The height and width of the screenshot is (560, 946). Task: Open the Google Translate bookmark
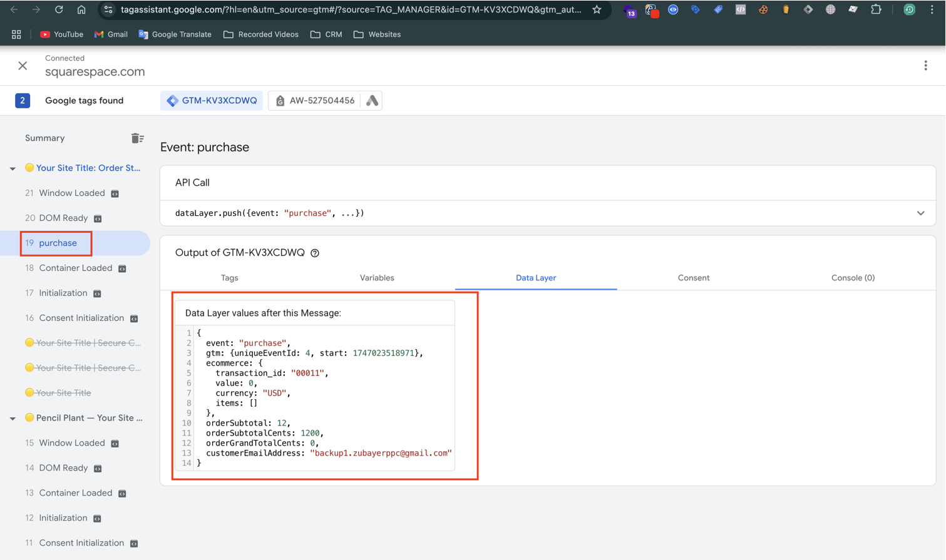[x=175, y=34]
